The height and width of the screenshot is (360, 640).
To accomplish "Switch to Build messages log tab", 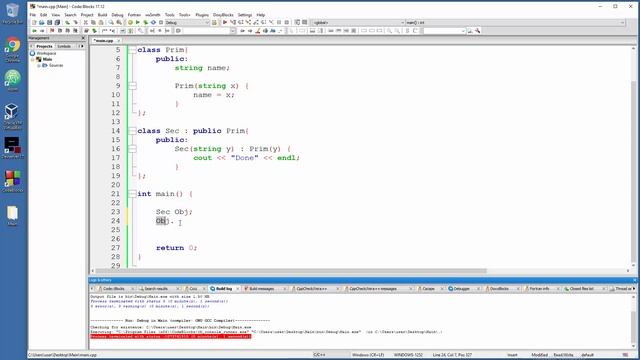I will 262,289.
